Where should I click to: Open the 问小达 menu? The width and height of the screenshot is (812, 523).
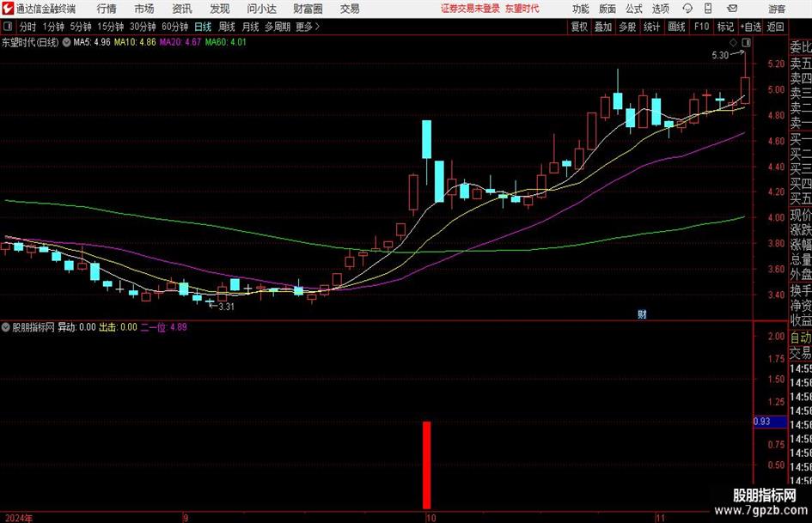(261, 9)
